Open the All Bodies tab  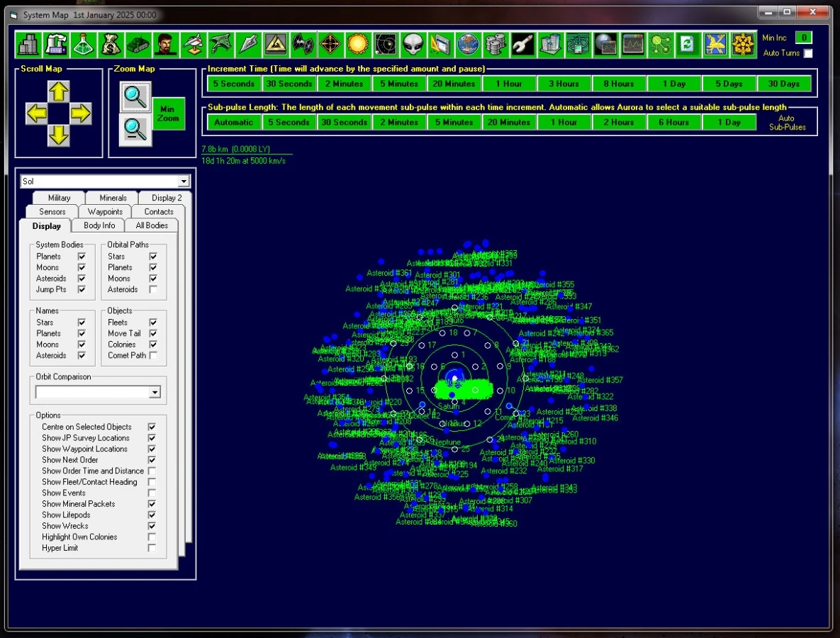152,225
